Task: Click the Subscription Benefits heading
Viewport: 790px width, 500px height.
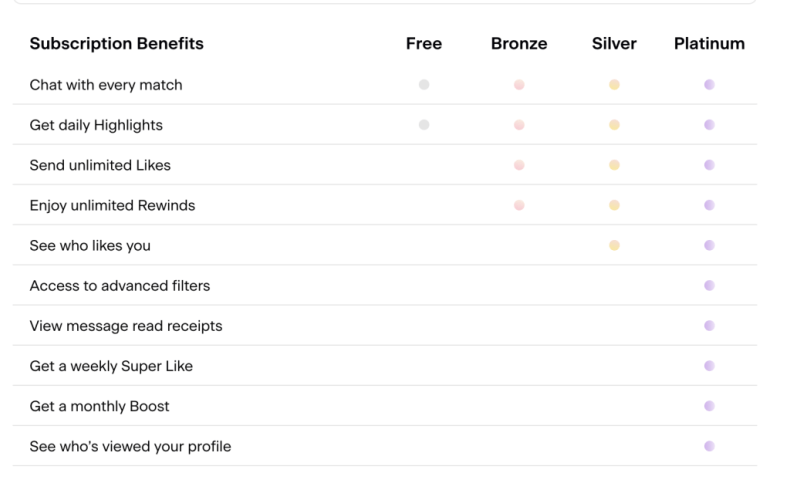Action: coord(116,44)
